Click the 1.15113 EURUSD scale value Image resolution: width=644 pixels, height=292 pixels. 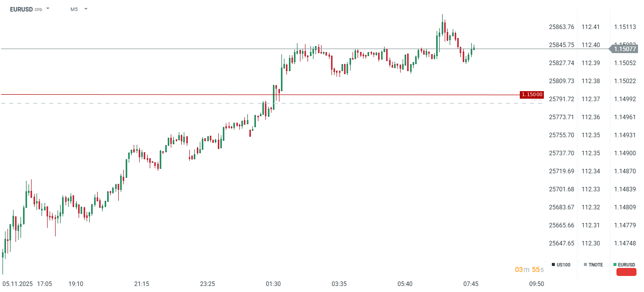click(625, 27)
